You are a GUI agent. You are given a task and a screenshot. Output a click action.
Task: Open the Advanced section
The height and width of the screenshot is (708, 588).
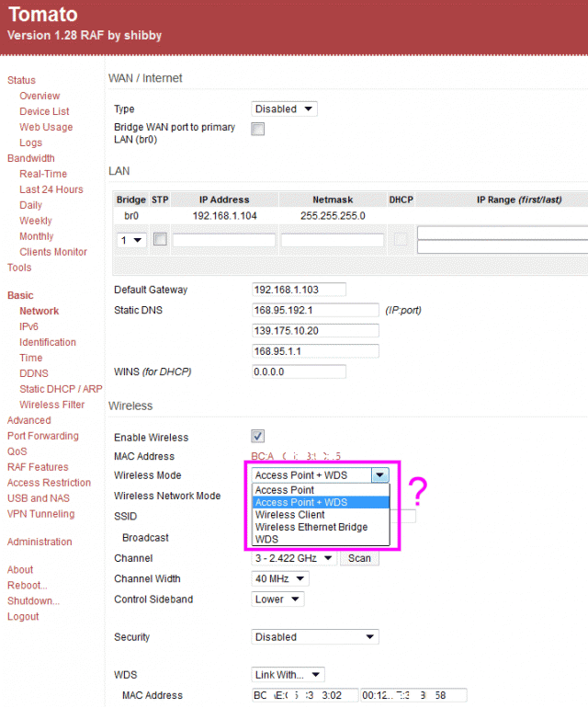pos(28,420)
